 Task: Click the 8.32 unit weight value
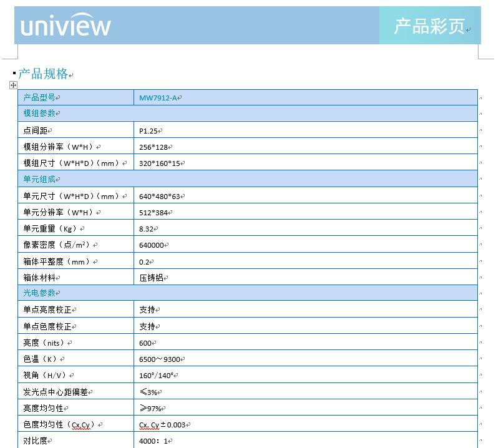click(148, 228)
